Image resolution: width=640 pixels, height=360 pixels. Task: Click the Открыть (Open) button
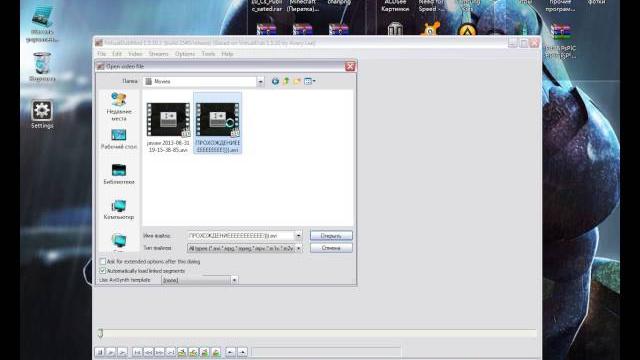[x=331, y=236]
